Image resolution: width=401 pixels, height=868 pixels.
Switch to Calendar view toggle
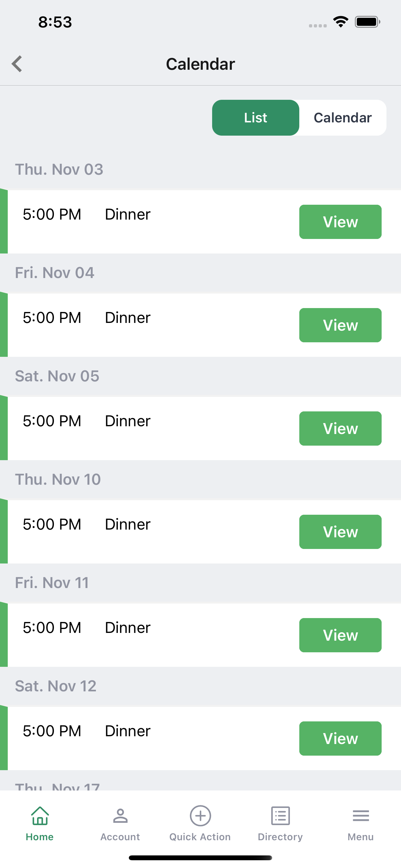coord(343,118)
